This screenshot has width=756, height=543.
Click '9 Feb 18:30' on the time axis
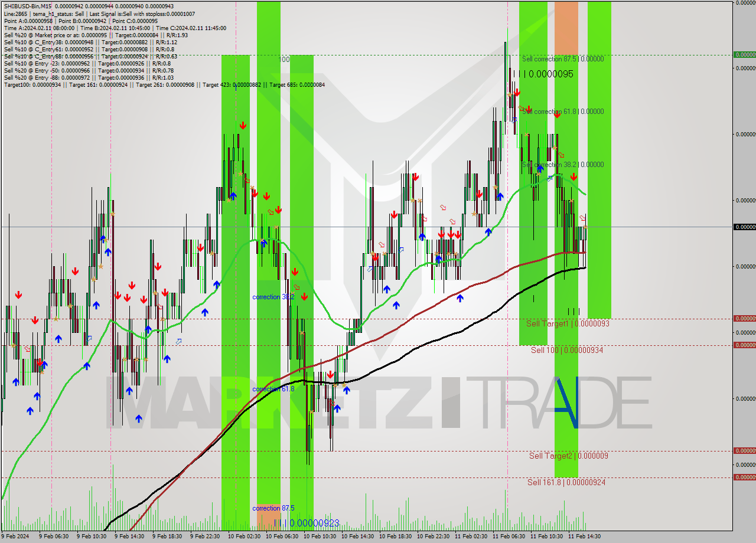coord(167,537)
